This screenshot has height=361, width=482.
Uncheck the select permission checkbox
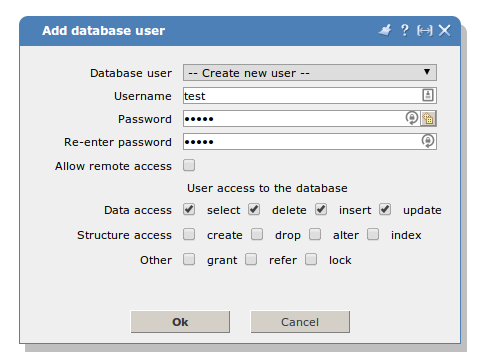point(189,210)
